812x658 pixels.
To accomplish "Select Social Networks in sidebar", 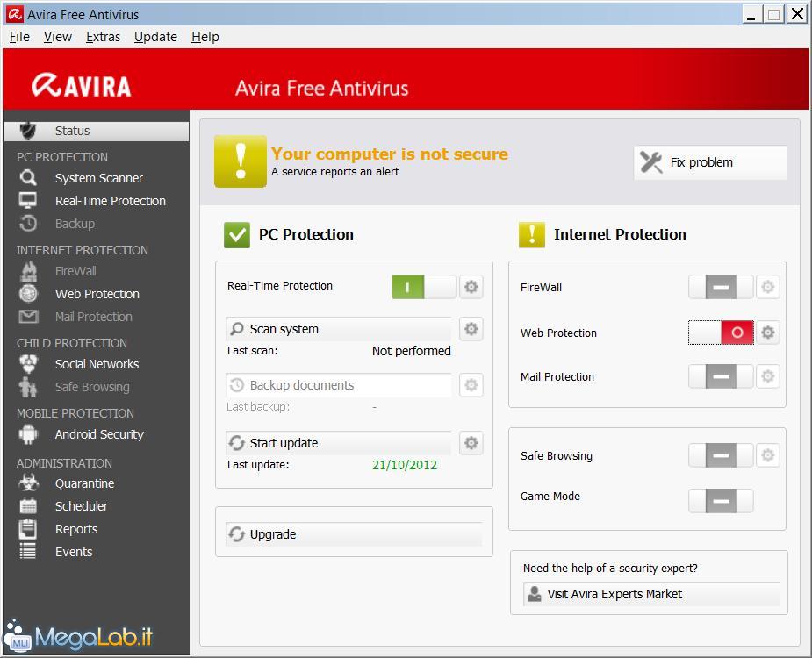I will coord(97,364).
